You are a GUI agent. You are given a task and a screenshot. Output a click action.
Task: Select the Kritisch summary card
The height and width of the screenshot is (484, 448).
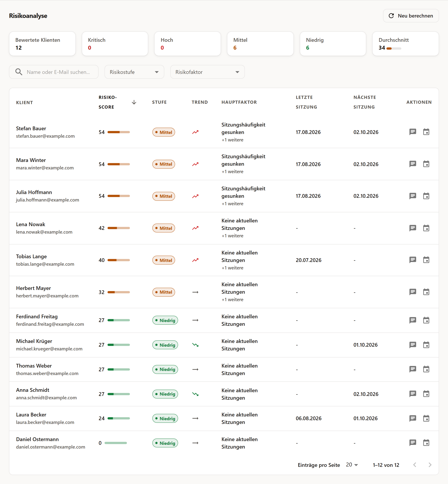(x=115, y=44)
